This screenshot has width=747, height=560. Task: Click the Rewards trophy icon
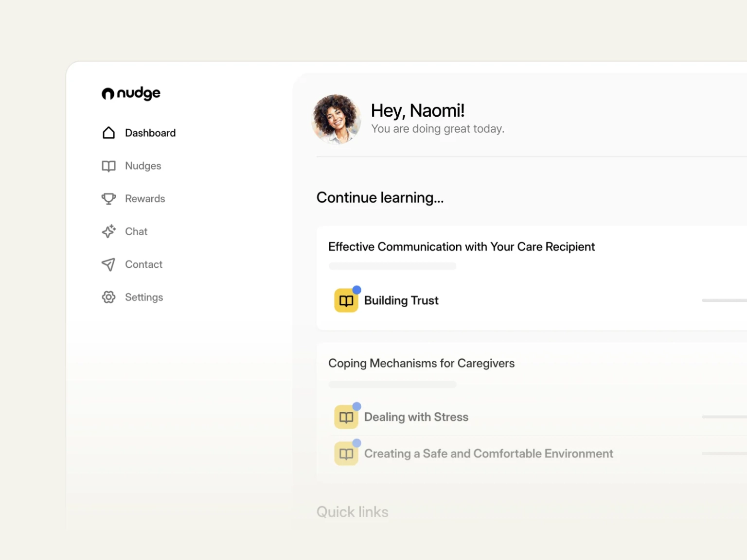click(x=108, y=199)
